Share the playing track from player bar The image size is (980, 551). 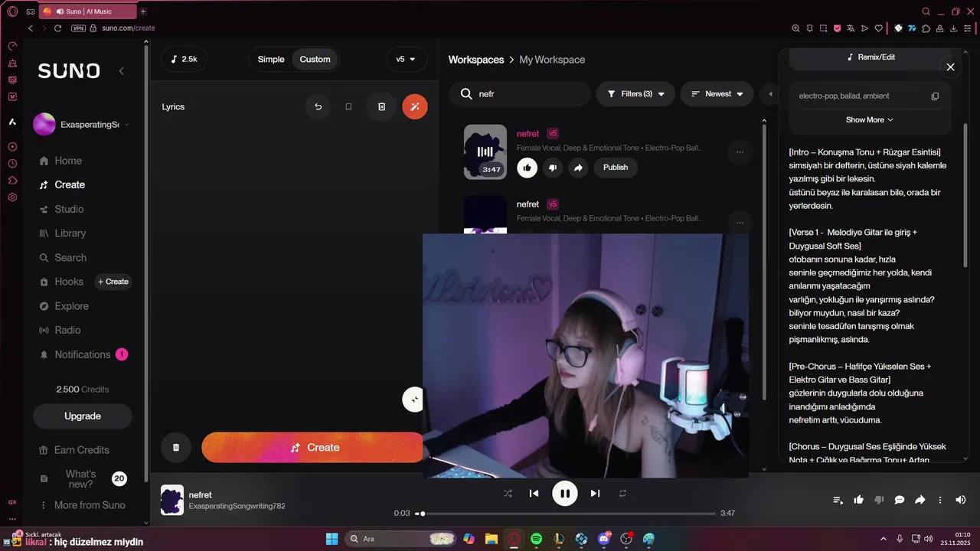(x=920, y=500)
